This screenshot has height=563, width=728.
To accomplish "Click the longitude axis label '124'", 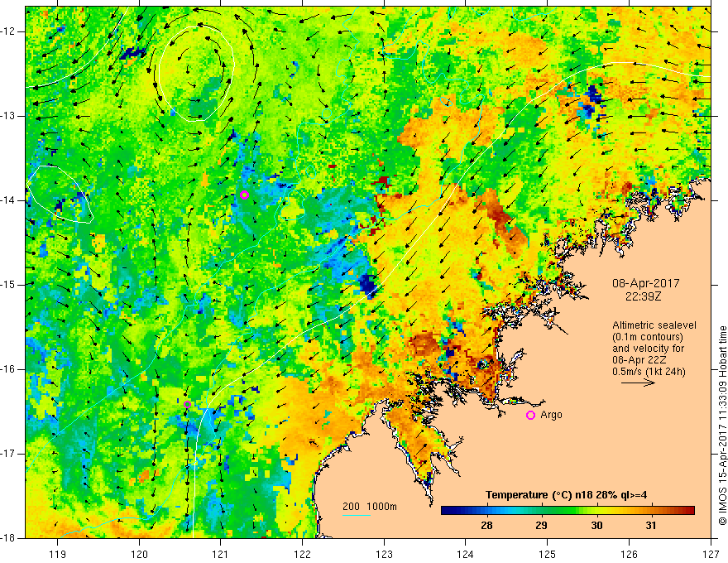I will (x=466, y=554).
